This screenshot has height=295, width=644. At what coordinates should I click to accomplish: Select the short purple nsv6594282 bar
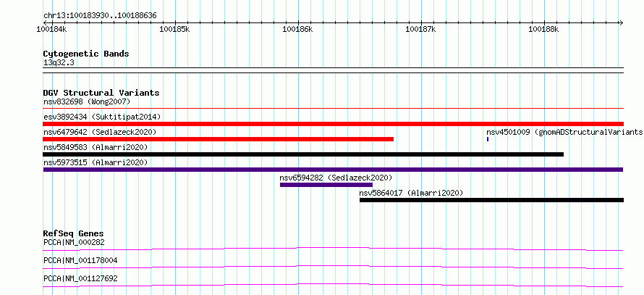326,185
